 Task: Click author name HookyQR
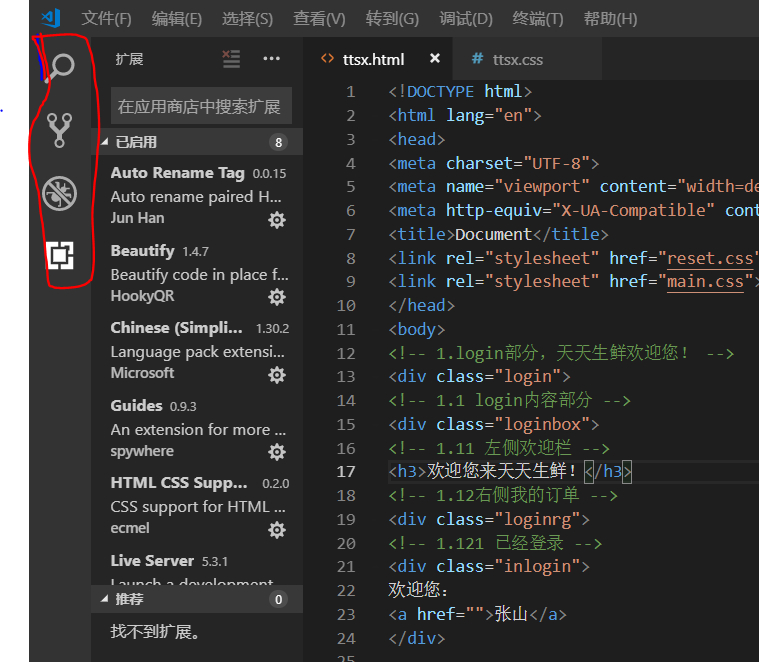click(x=142, y=296)
